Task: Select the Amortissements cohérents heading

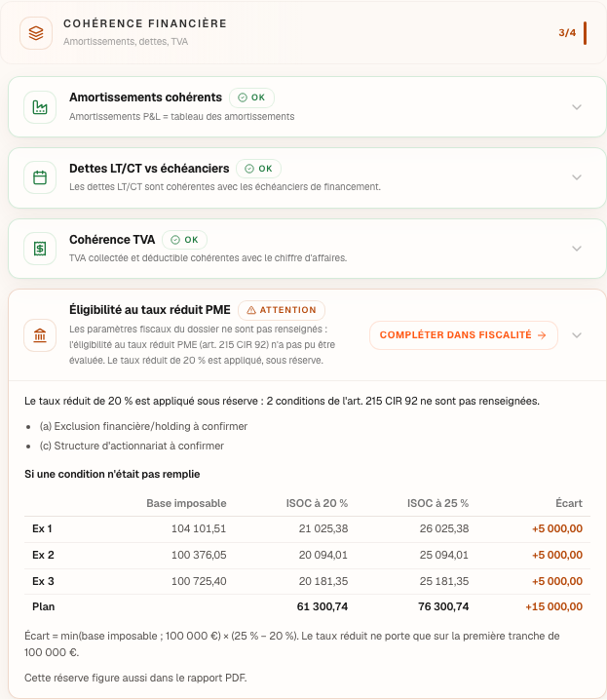Action: [145, 97]
